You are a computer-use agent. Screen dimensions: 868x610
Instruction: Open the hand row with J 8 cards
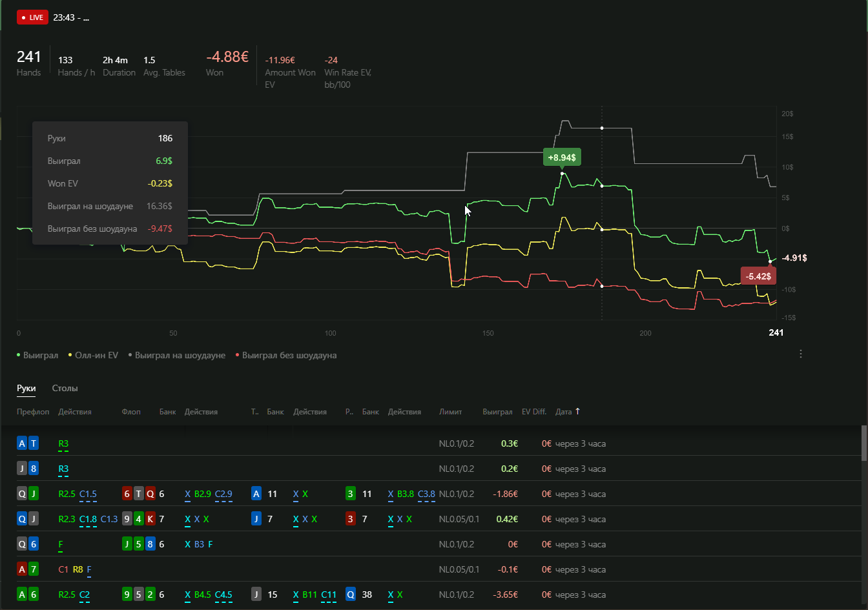click(439, 469)
